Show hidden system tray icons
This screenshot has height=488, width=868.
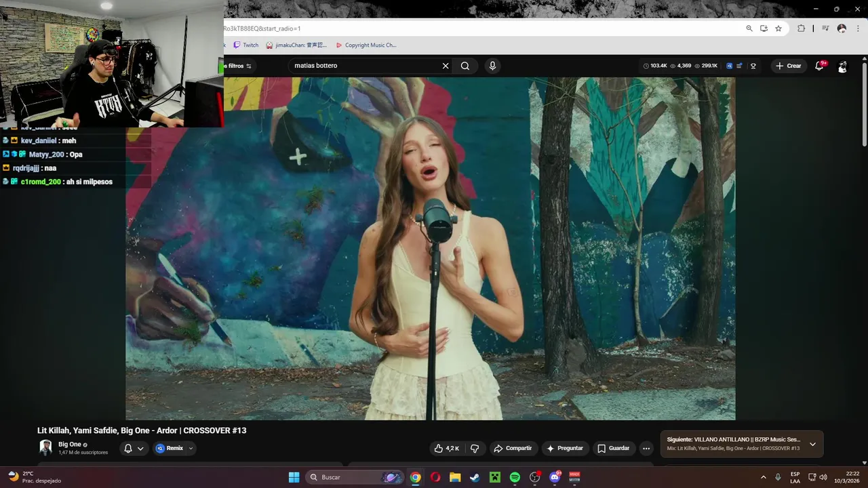pyautogui.click(x=764, y=477)
